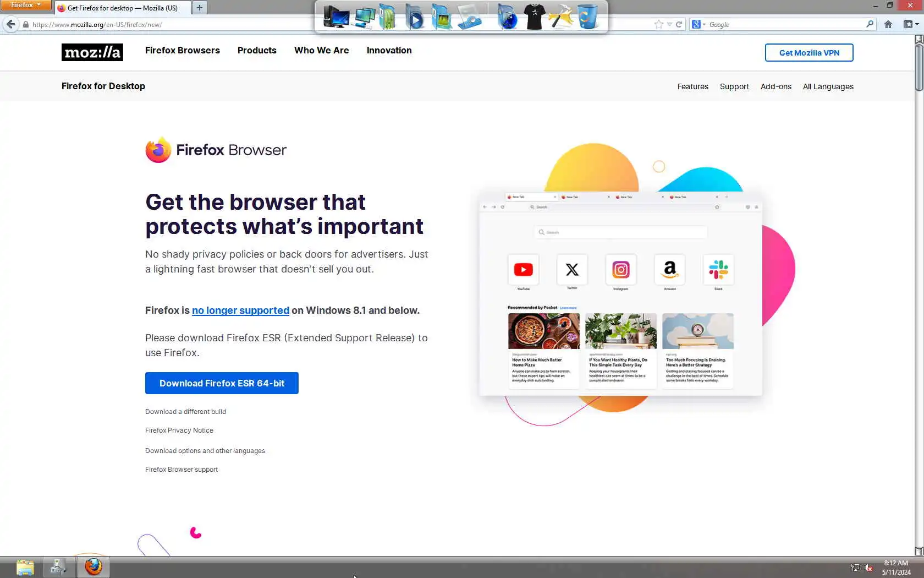Click the search magnifier icon
The height and width of the screenshot is (578, 924).
[870, 24]
